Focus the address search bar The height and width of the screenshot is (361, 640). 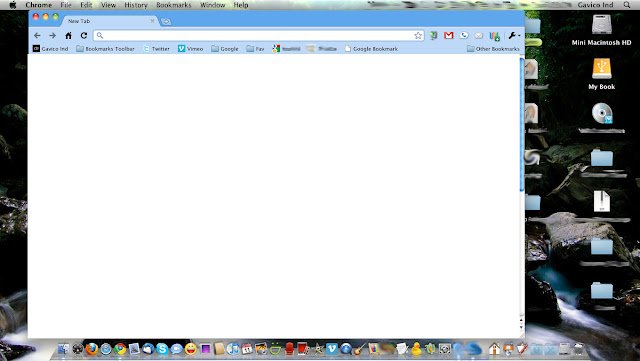[x=259, y=36]
